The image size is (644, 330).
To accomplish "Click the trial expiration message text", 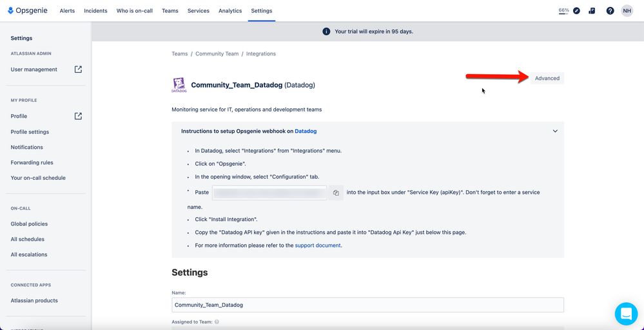I will pyautogui.click(x=374, y=32).
